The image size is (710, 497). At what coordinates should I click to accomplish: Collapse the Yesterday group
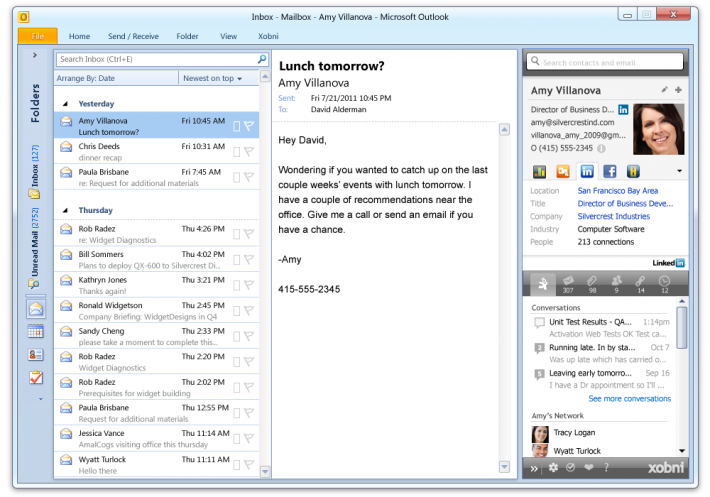tap(66, 104)
